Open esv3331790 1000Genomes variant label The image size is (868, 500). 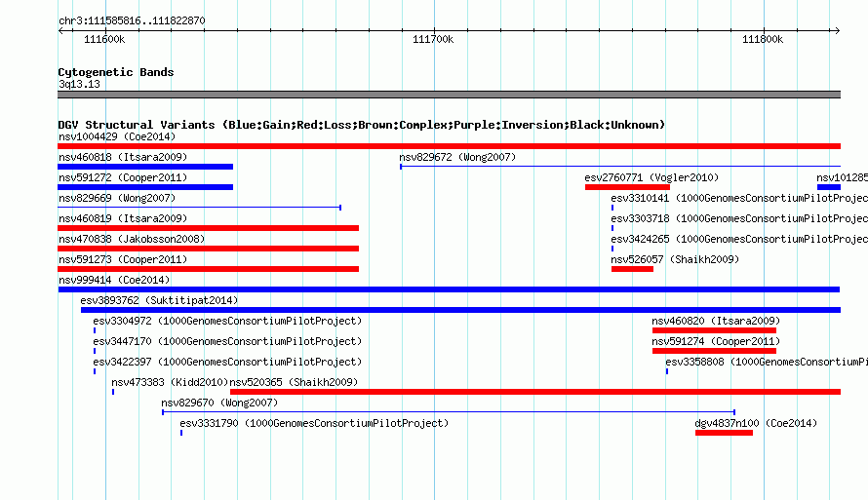[x=314, y=423]
